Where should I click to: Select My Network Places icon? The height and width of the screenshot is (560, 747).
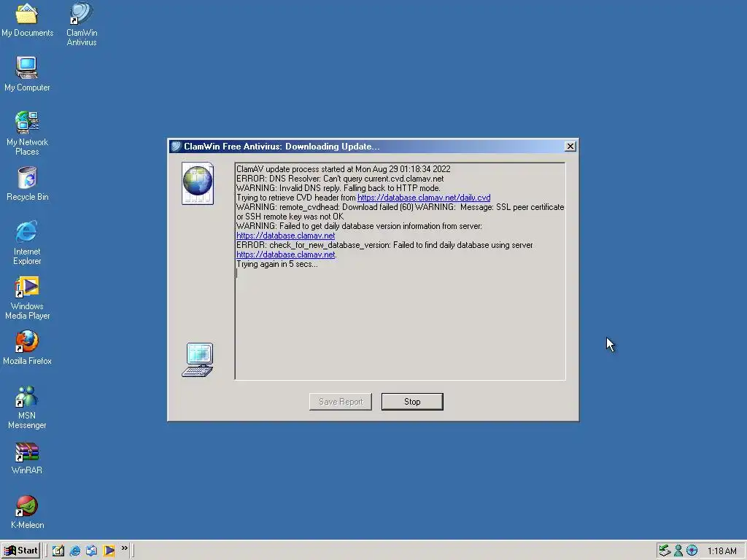pyautogui.click(x=27, y=133)
